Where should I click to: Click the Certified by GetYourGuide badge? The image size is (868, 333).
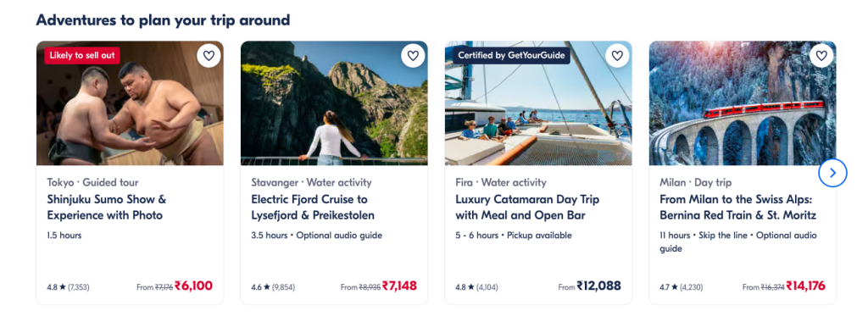(x=511, y=55)
